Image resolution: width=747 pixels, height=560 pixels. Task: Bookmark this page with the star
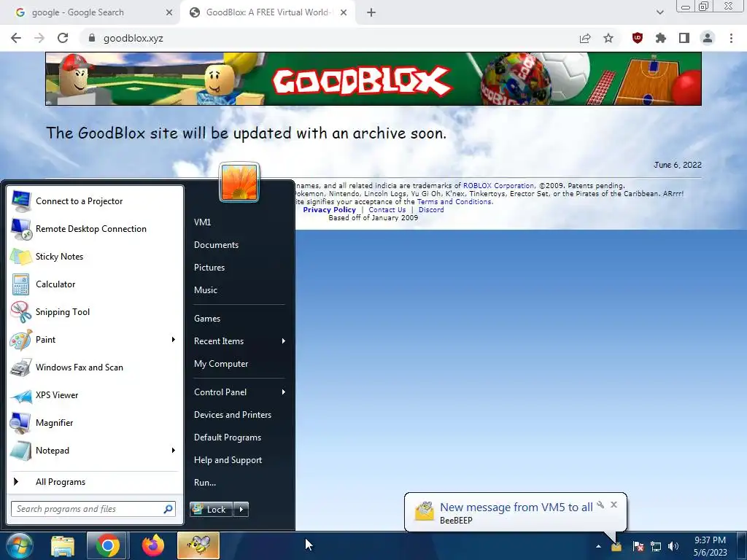pyautogui.click(x=608, y=38)
